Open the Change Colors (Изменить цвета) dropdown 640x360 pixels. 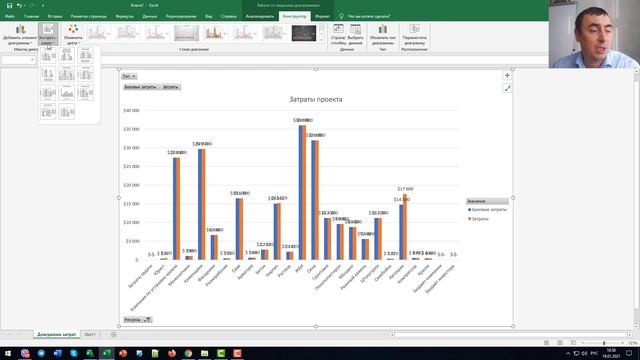pos(73,34)
